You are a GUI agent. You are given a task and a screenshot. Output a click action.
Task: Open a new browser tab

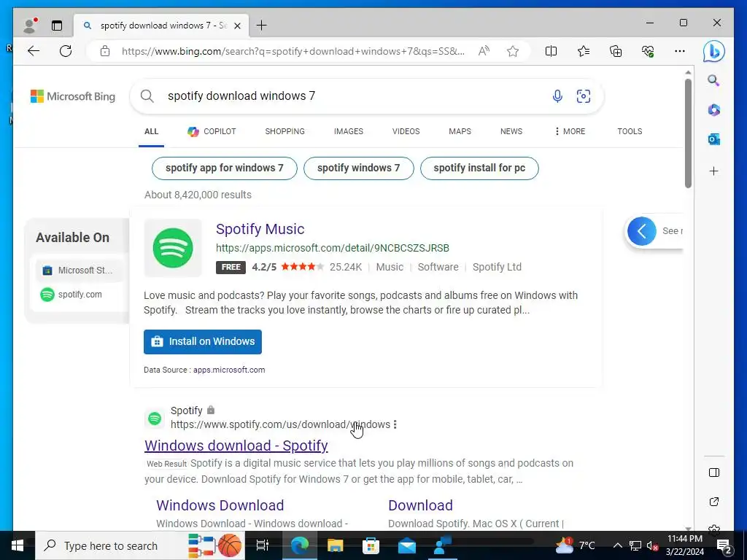click(262, 26)
